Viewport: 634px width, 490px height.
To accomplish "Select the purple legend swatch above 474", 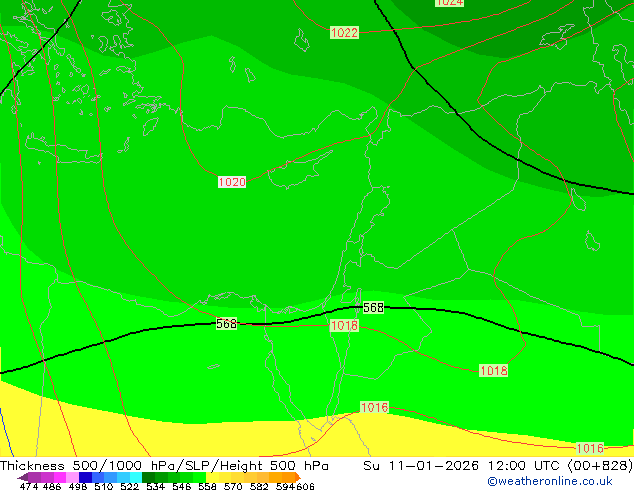I will 34,477.
